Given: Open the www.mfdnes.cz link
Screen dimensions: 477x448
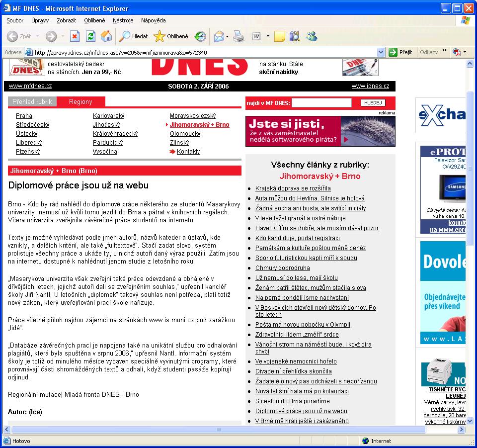Looking at the screenshot, I should pos(30,86).
